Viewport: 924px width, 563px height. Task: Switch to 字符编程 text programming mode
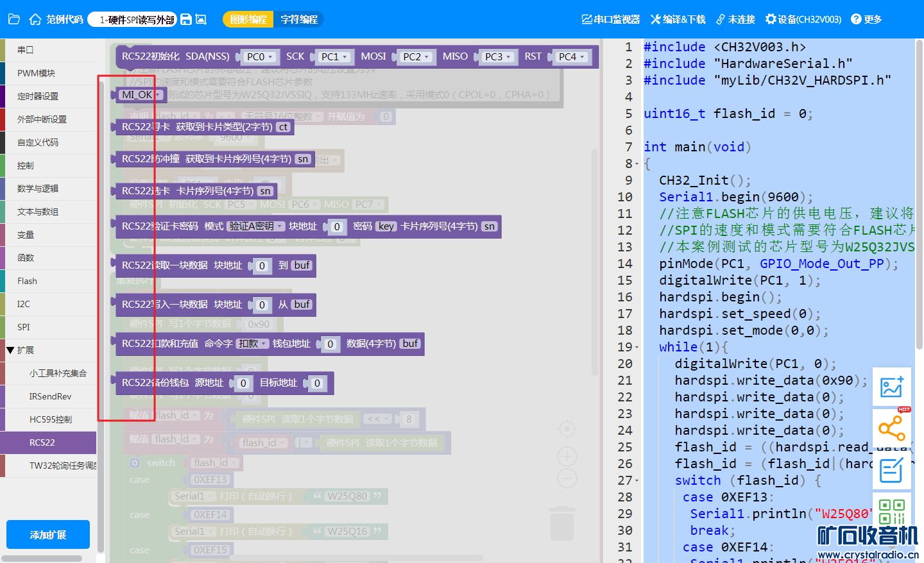[299, 19]
